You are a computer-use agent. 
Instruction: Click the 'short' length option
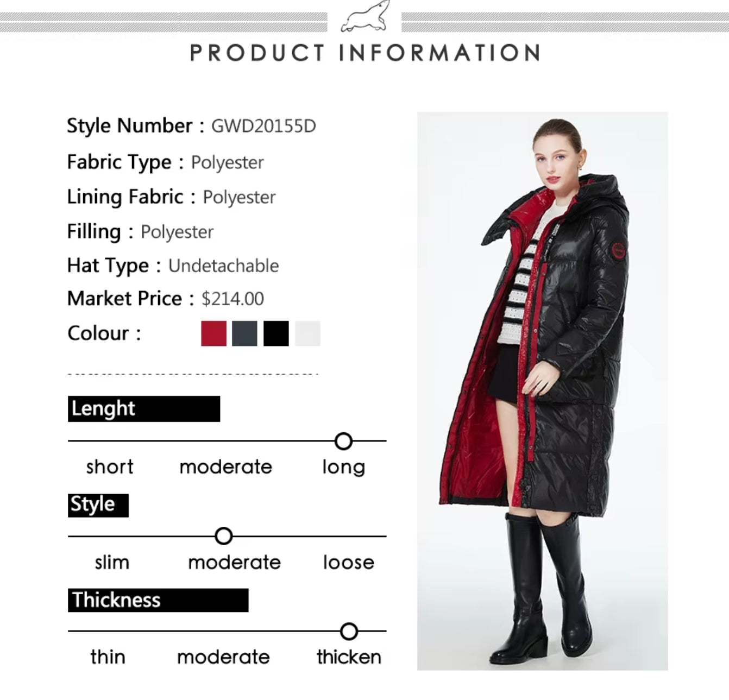click(x=110, y=466)
